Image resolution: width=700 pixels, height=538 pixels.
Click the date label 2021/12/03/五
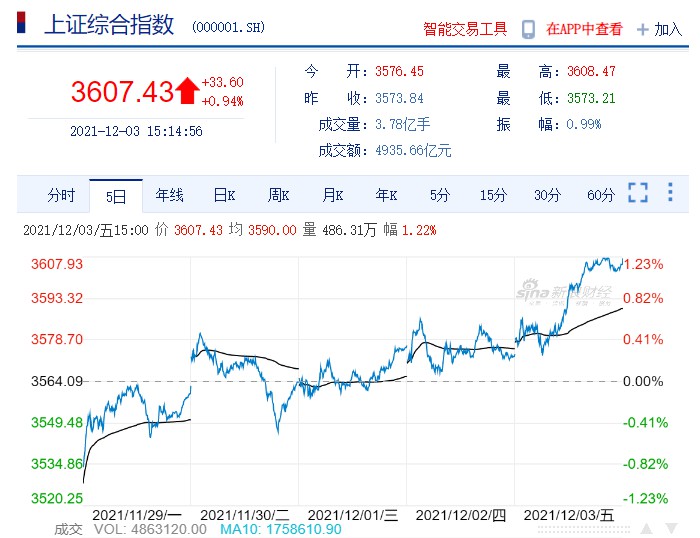click(x=569, y=515)
